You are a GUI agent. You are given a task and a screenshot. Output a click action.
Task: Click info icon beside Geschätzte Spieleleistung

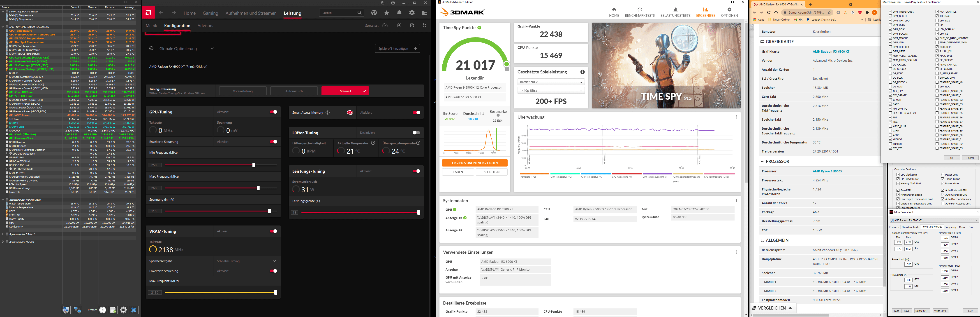click(x=582, y=72)
